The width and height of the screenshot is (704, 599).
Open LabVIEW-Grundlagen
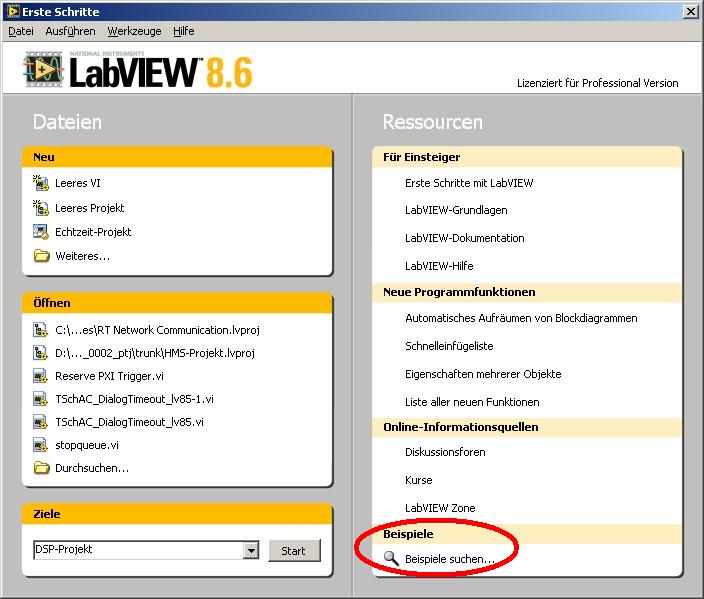(x=456, y=210)
